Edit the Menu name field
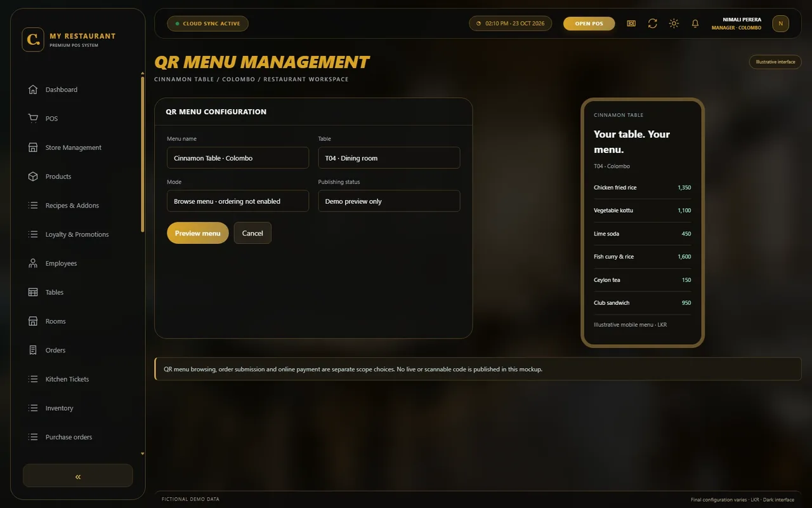This screenshot has height=508, width=812. tap(238, 158)
